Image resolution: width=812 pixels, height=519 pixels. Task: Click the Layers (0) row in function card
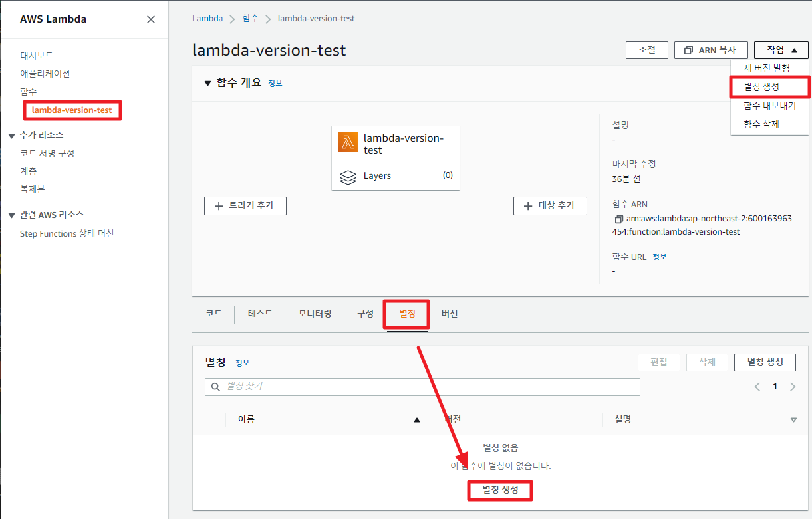coord(396,176)
